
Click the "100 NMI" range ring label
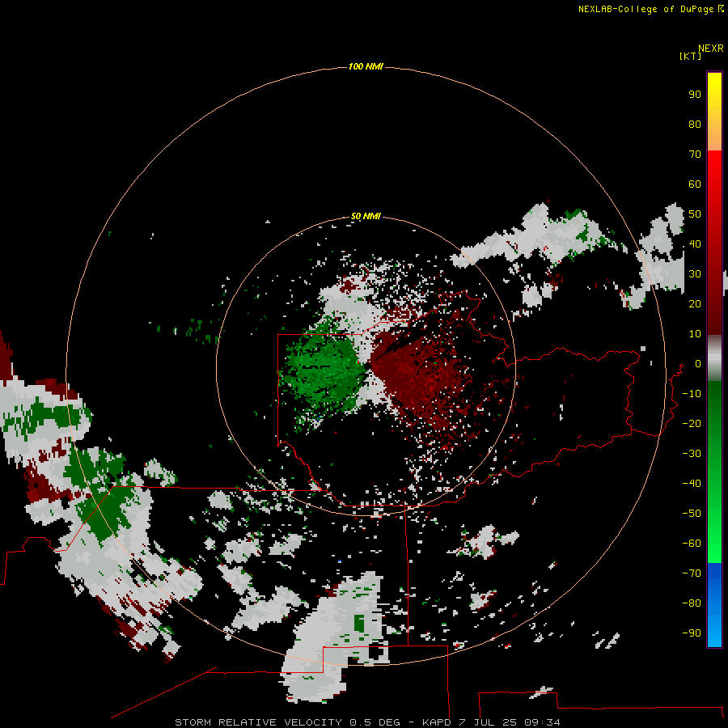pyautogui.click(x=366, y=67)
